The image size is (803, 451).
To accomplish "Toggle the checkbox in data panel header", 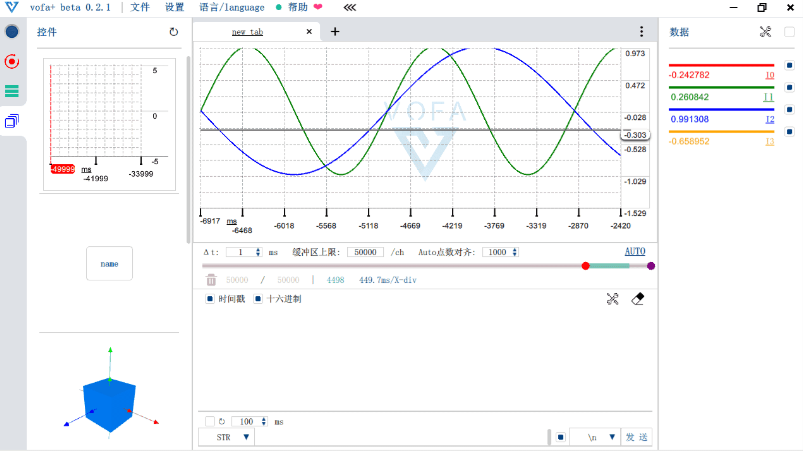I will [789, 32].
